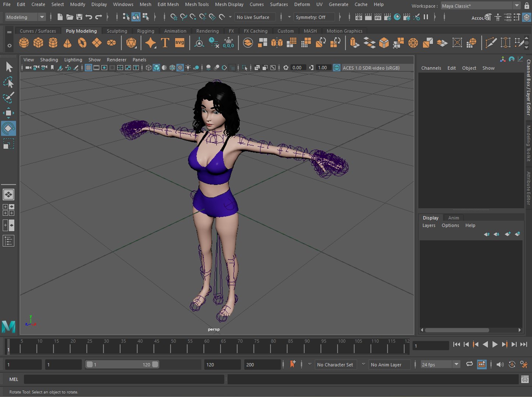Viewport: 532px width, 397px height.
Task: Toggle playback looping mode
Action: [x=469, y=364]
